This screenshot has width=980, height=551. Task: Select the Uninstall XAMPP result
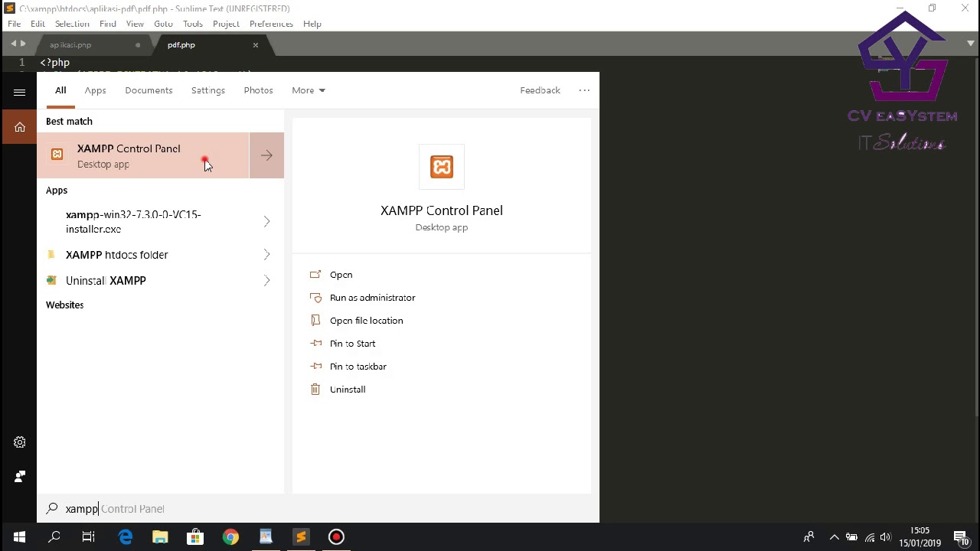point(143,281)
